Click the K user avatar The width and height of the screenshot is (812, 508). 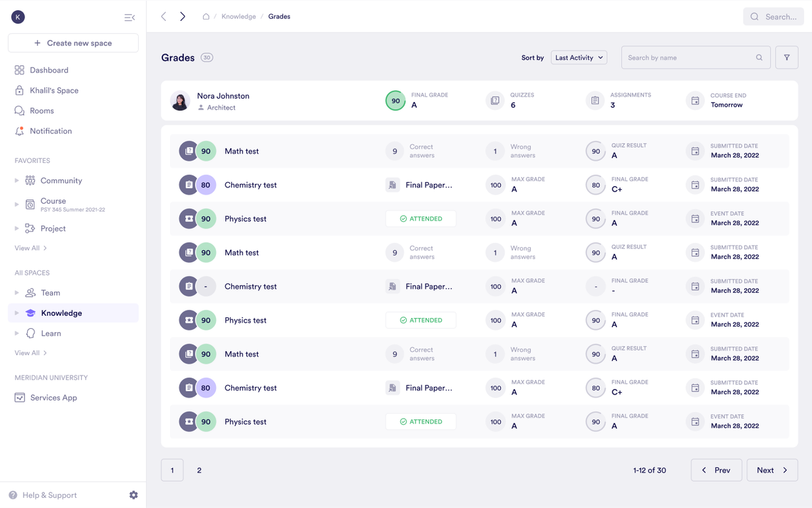coord(18,17)
